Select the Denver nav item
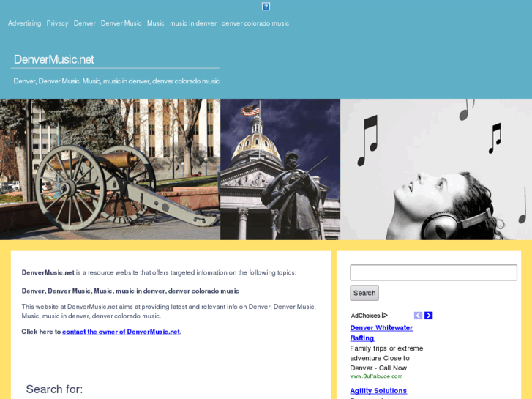Image resolution: width=532 pixels, height=399 pixels. click(x=84, y=23)
